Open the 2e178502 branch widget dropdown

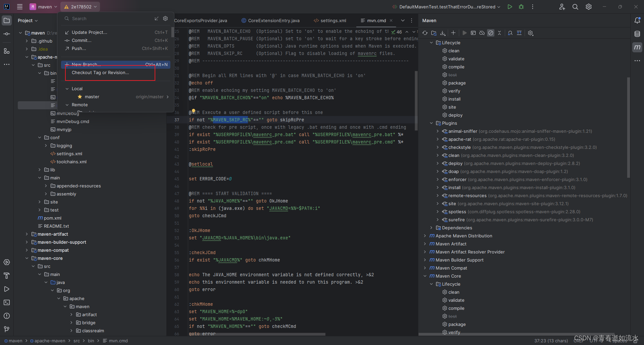pyautogui.click(x=80, y=7)
